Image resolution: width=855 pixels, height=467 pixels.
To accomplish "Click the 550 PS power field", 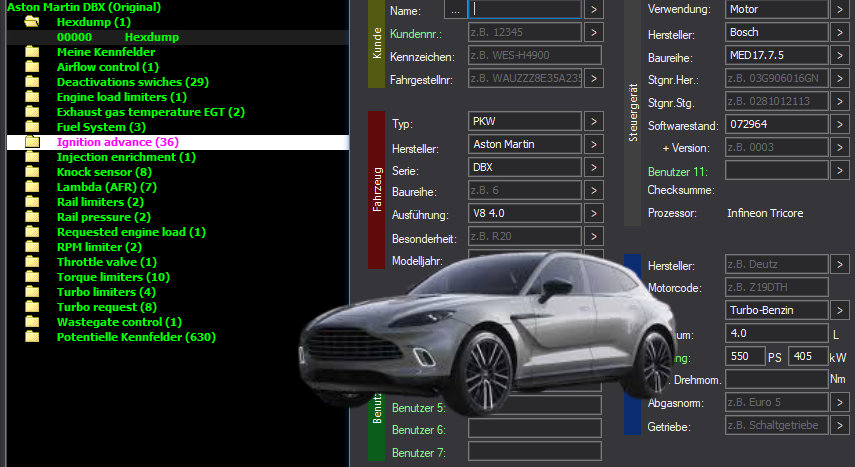I will pyautogui.click(x=745, y=356).
